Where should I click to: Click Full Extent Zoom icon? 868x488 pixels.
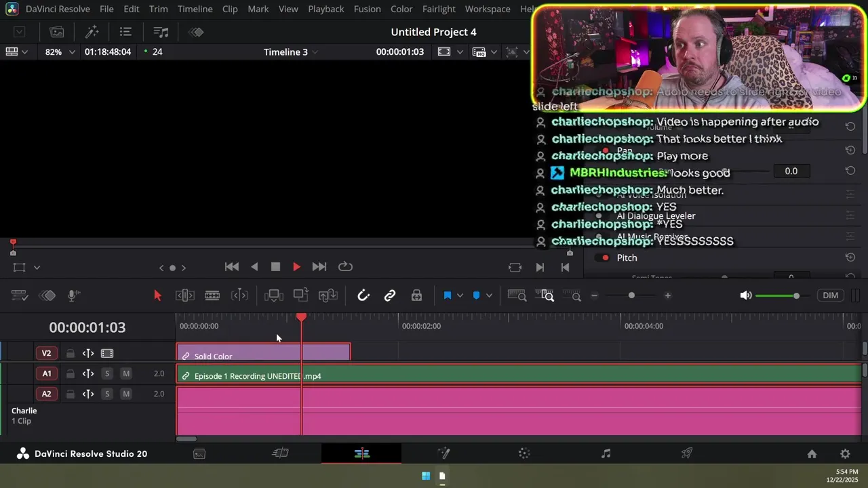[x=517, y=296]
